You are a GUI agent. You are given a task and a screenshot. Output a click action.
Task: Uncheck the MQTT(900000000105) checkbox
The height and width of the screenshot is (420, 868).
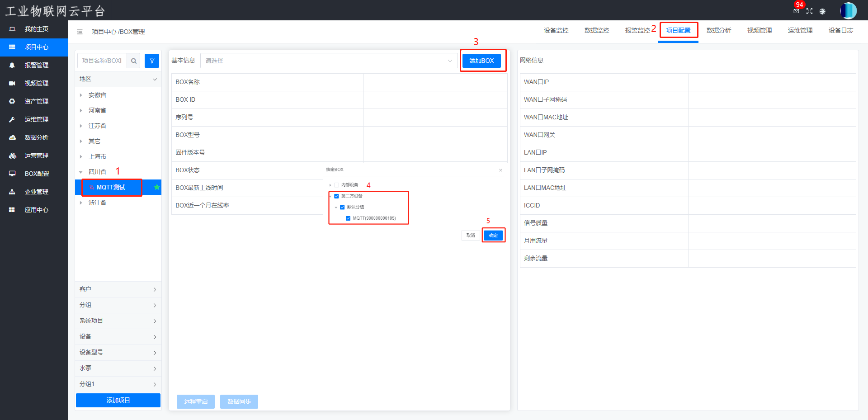[x=348, y=218]
